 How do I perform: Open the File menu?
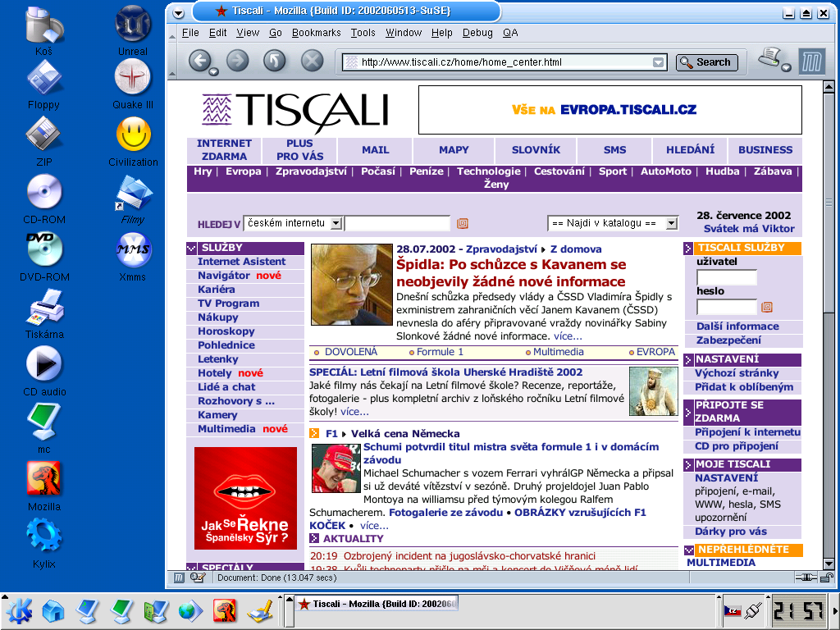[x=190, y=33]
